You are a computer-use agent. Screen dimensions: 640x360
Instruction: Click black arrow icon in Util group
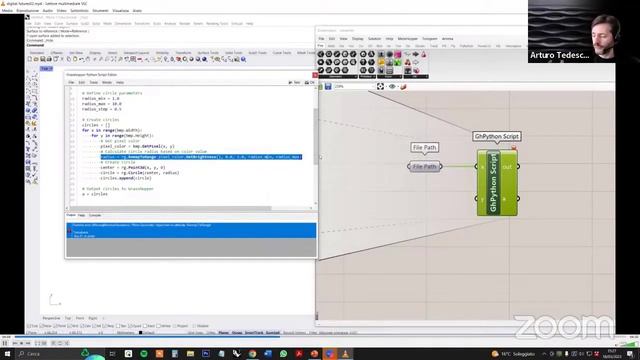pyautogui.click(x=416, y=54)
